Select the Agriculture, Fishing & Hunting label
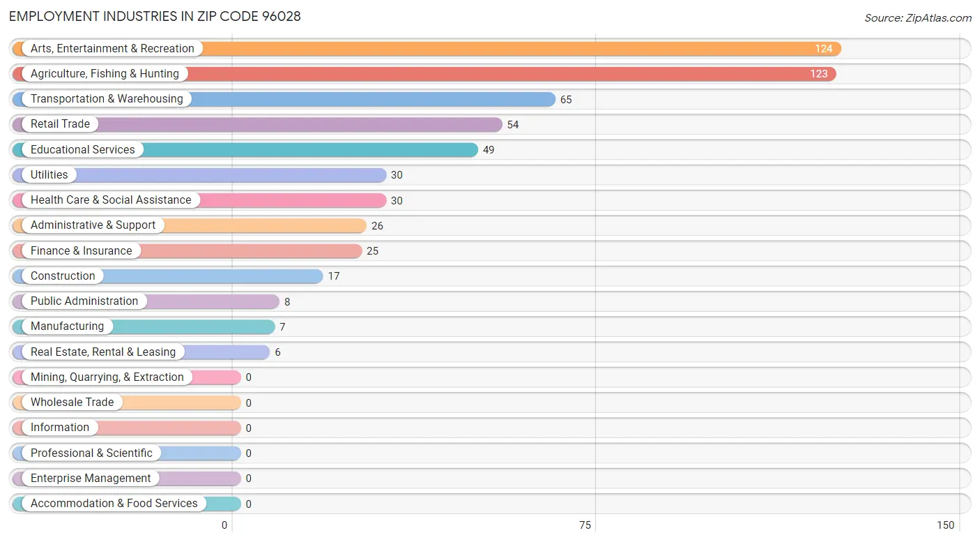This screenshot has width=980, height=542. [x=105, y=74]
